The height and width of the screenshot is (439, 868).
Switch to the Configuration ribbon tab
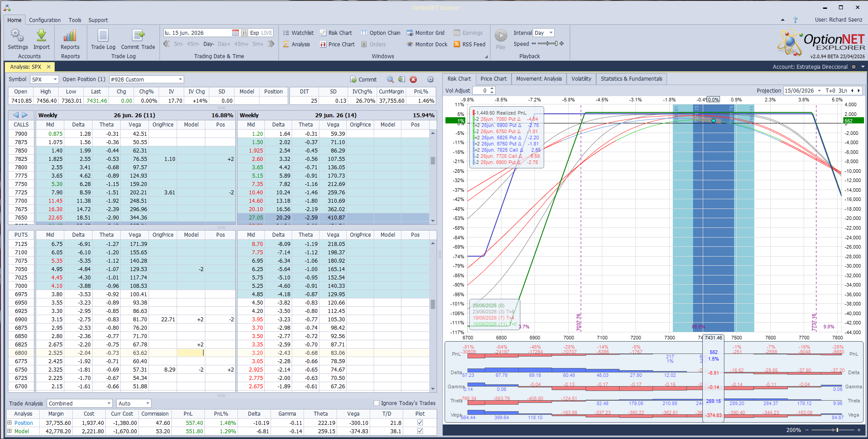45,20
